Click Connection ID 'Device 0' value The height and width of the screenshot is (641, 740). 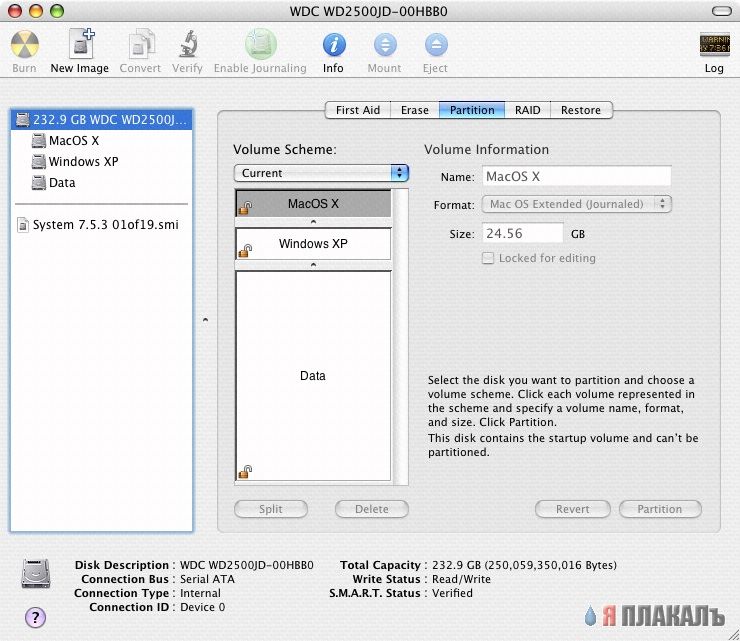[202, 607]
